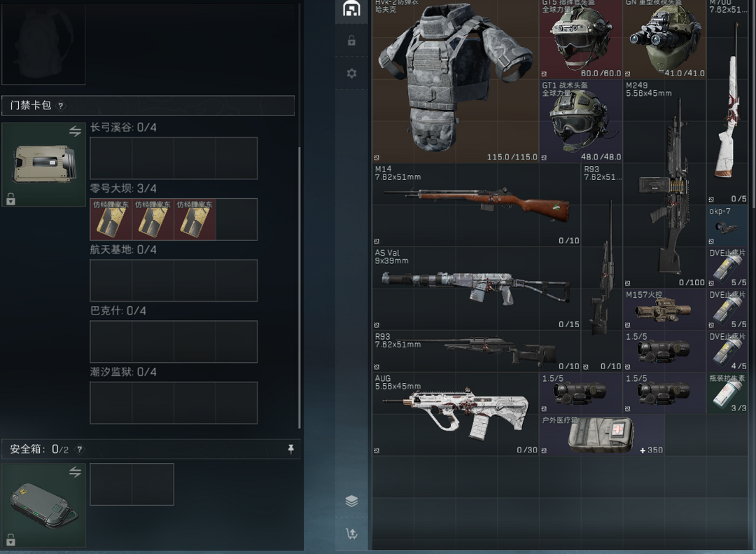Select the M157火控 optic item
This screenshot has width=756, height=554.
[664, 310]
